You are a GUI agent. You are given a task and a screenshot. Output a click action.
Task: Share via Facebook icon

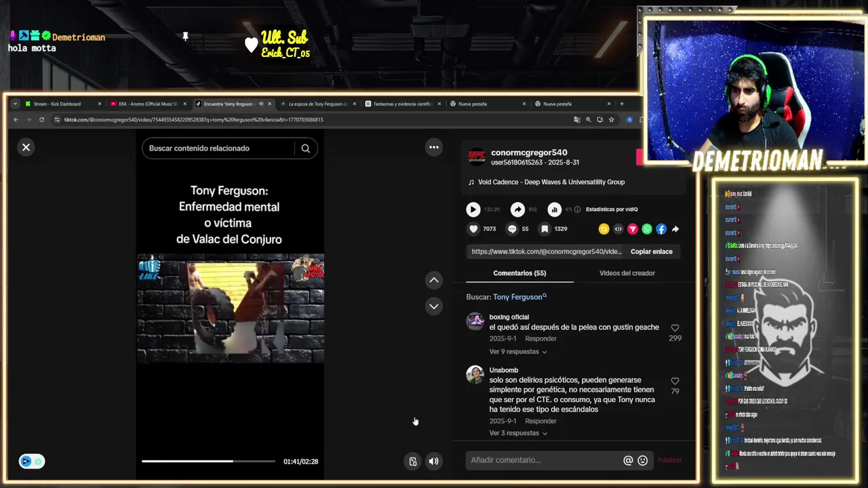661,229
